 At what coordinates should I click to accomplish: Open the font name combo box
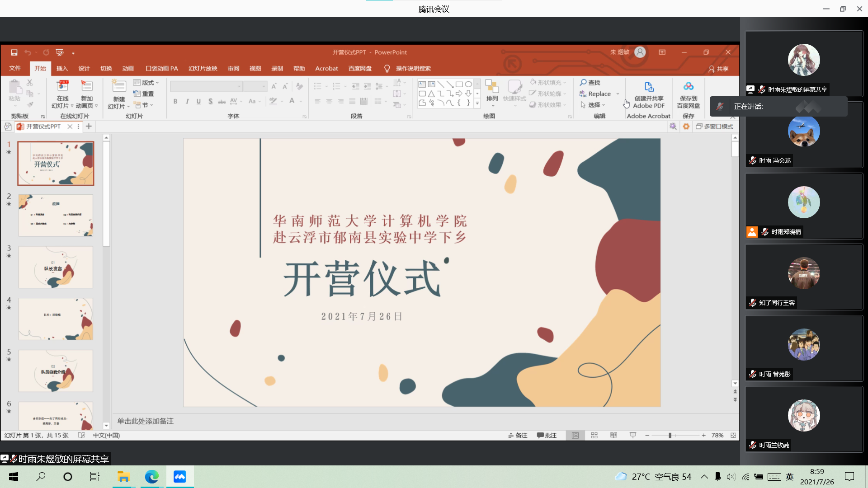pyautogui.click(x=206, y=86)
